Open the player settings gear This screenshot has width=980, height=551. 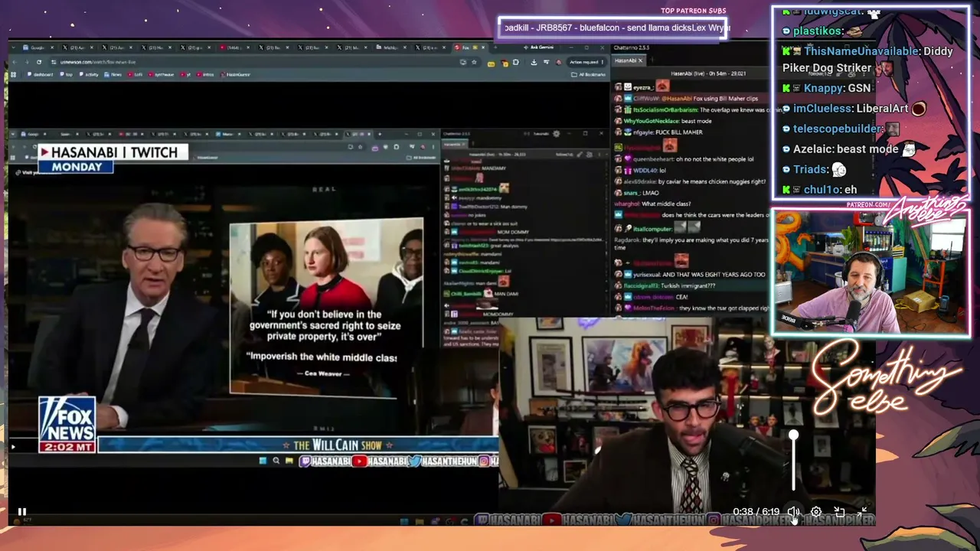pyautogui.click(x=816, y=512)
